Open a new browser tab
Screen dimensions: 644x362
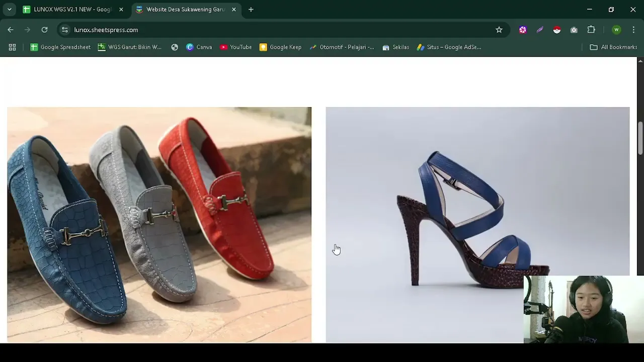pos(251,10)
